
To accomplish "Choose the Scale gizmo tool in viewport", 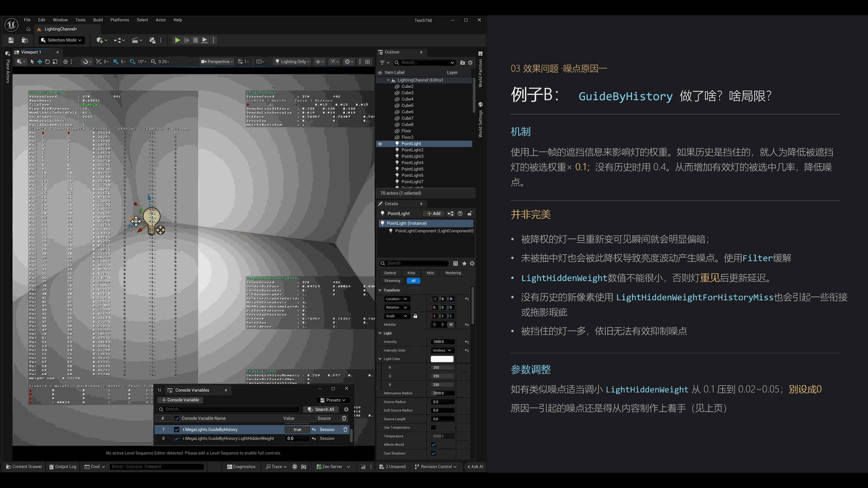I will [55, 62].
